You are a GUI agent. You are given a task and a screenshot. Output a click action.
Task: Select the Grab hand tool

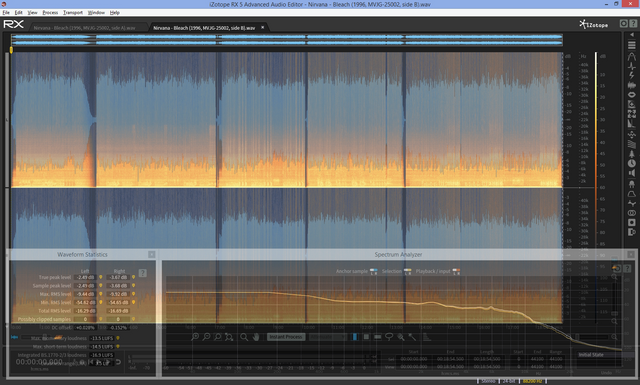(256, 337)
